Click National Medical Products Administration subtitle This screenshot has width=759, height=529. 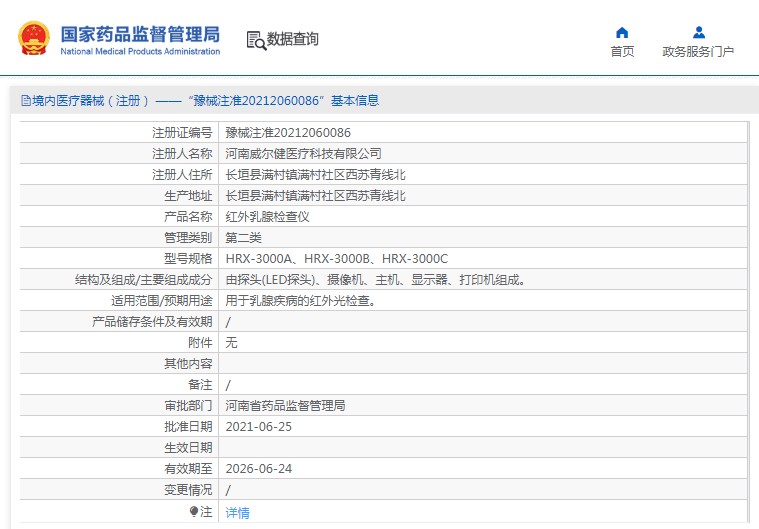140,51
